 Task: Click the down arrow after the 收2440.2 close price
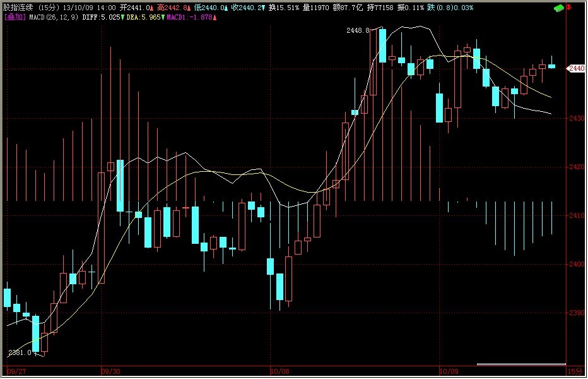coord(262,7)
